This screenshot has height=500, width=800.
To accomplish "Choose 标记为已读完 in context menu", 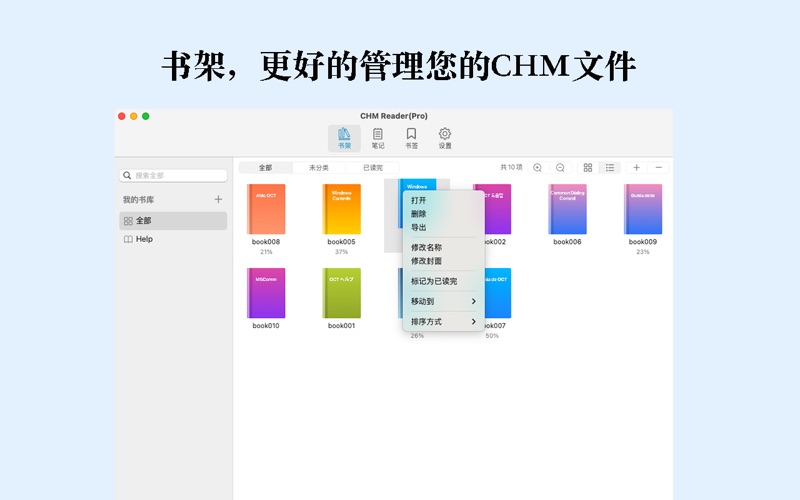I will coord(434,281).
